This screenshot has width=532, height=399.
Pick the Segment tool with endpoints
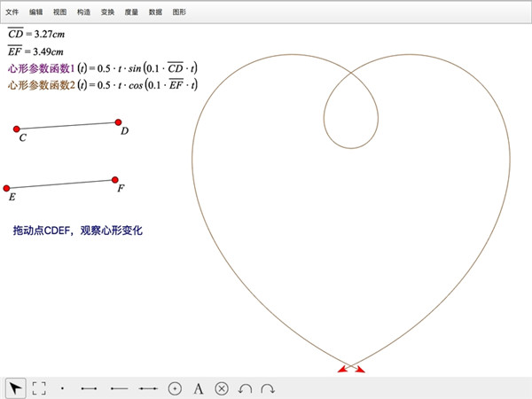point(89,388)
